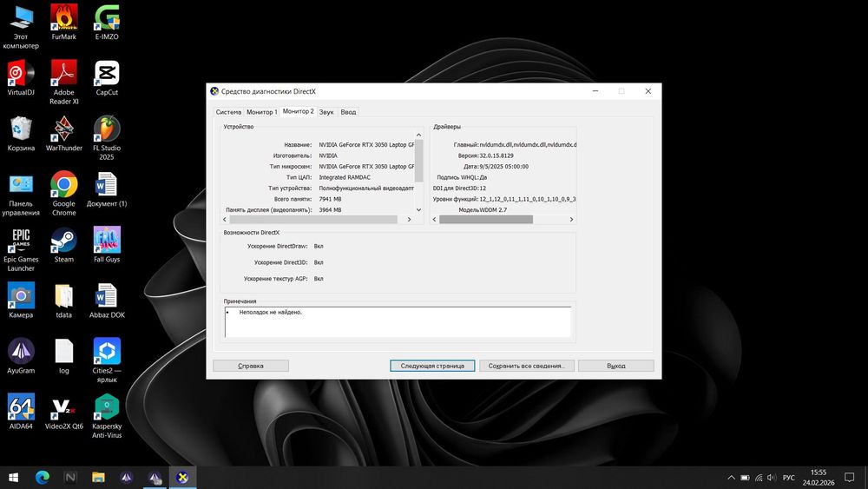Click drivers panel scroll left arrow
The image size is (868, 489).
coord(435,220)
